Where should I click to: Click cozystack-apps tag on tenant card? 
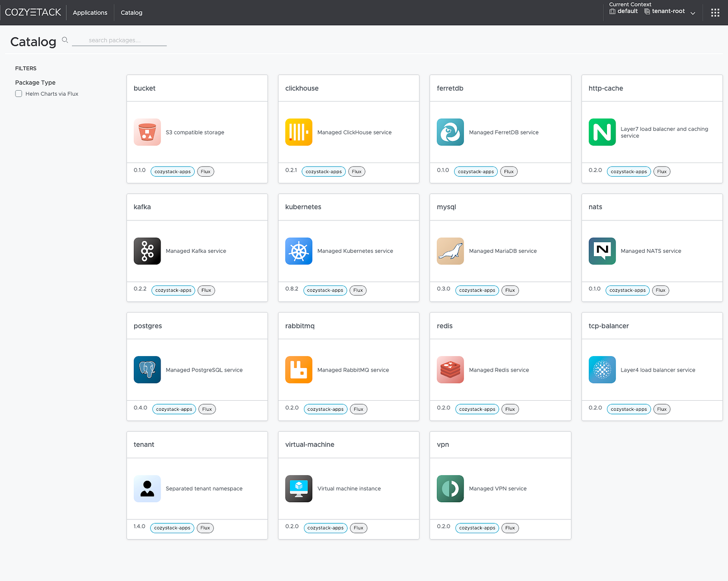tap(172, 528)
